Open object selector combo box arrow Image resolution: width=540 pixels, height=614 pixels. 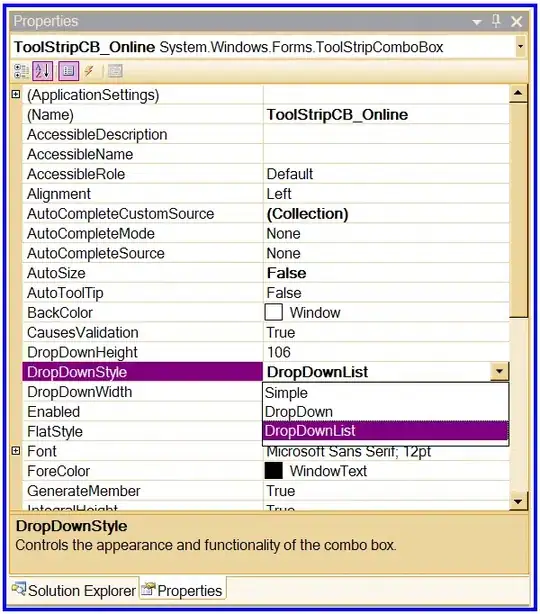point(520,47)
